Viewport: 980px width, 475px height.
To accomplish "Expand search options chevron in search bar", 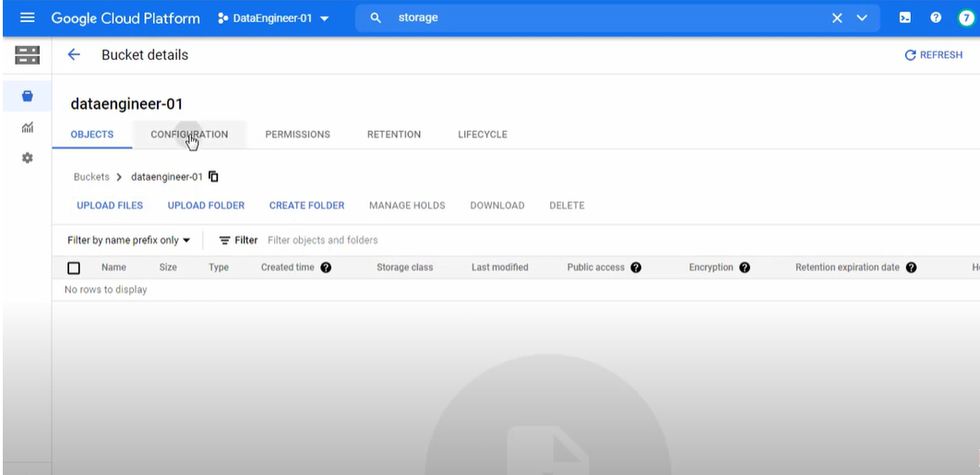I will point(862,18).
